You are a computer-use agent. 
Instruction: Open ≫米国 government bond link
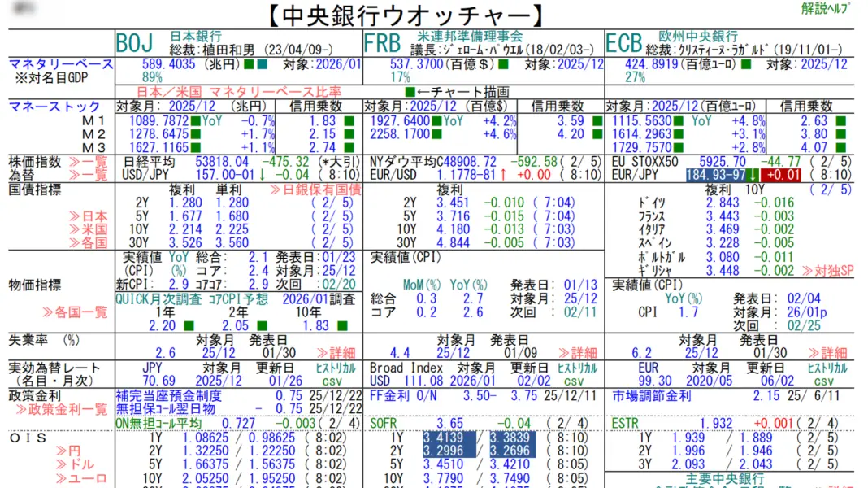point(88,229)
